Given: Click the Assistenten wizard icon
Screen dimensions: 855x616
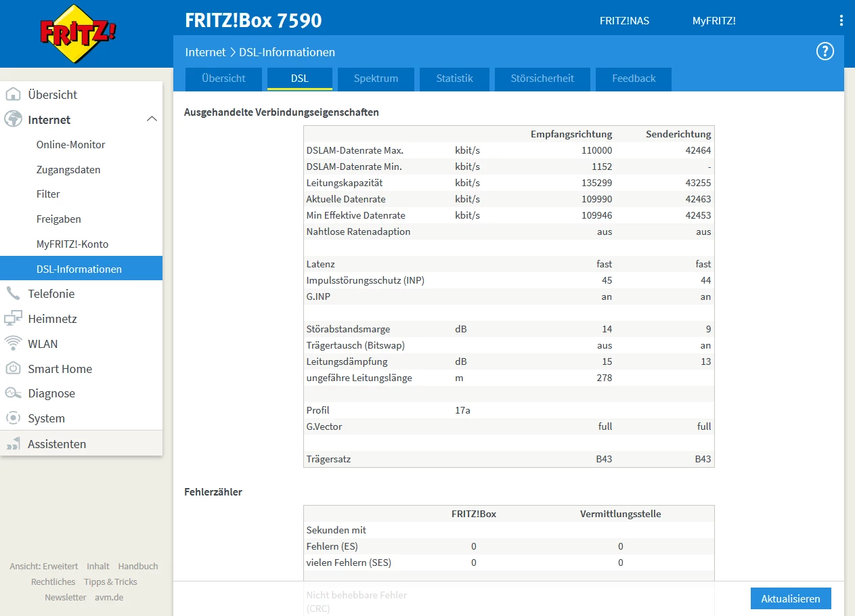Looking at the screenshot, I should (13, 444).
